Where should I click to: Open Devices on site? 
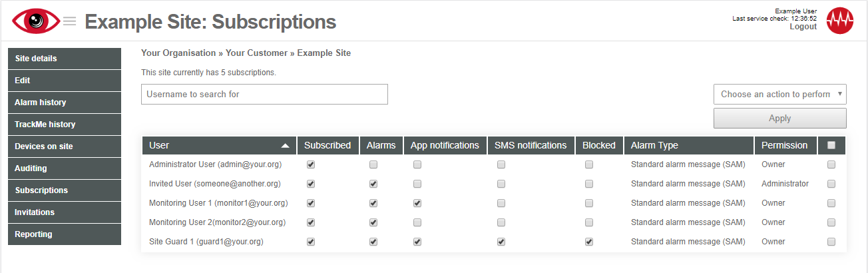pyautogui.click(x=65, y=146)
